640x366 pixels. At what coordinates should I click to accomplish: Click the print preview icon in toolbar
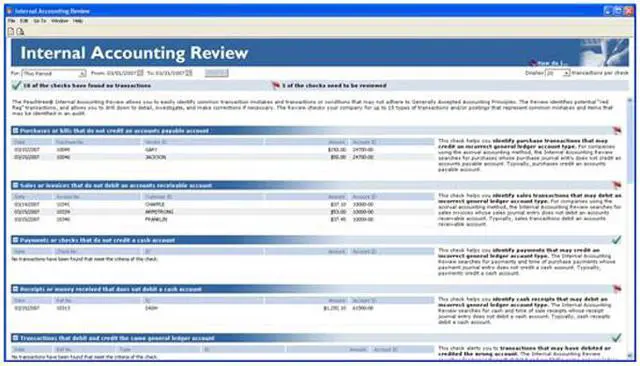pyautogui.click(x=20, y=31)
